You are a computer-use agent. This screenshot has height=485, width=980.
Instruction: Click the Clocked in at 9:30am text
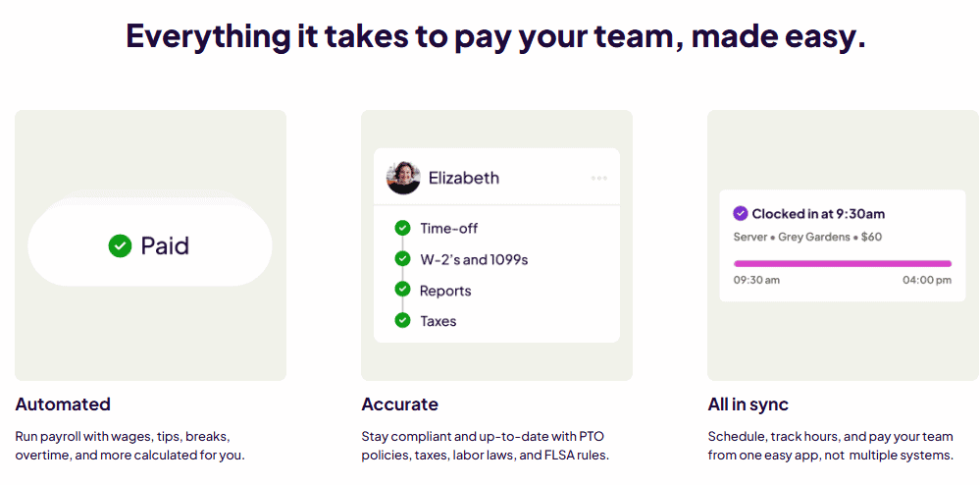818,213
